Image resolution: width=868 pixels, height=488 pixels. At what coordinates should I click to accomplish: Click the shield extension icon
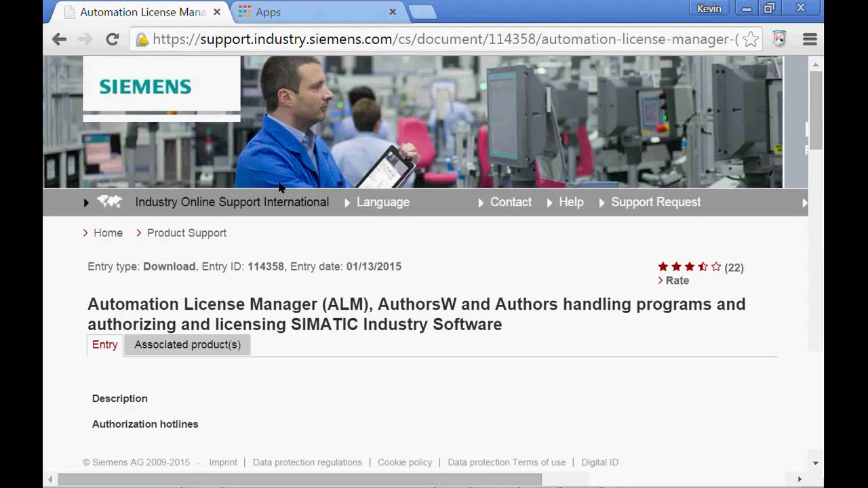(779, 39)
